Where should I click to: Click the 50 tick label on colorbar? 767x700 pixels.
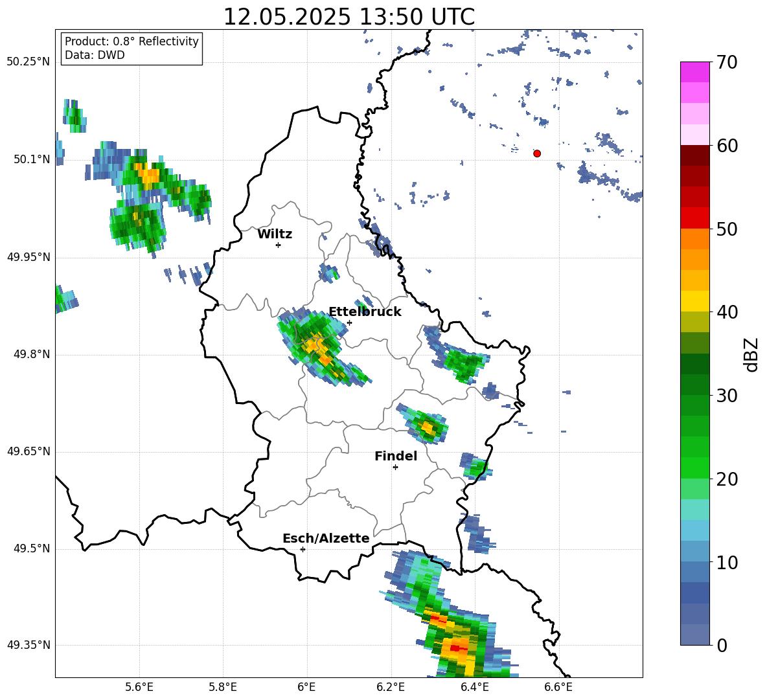tap(727, 229)
